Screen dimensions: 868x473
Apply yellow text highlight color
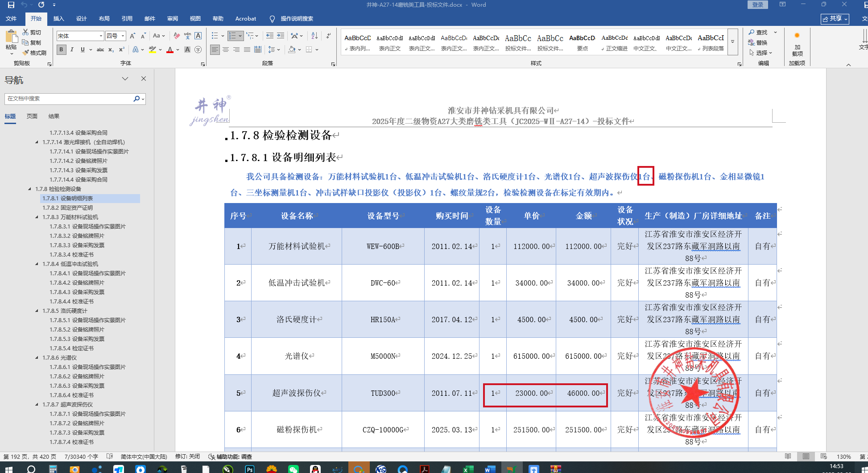click(x=153, y=50)
